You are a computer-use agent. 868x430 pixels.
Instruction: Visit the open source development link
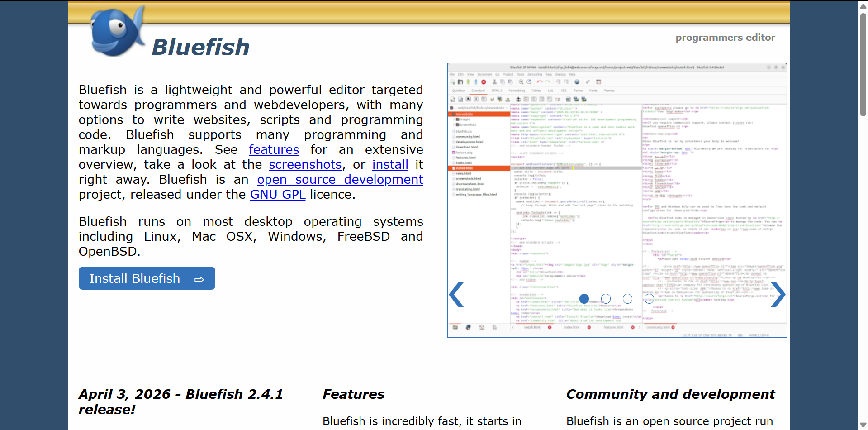click(340, 180)
